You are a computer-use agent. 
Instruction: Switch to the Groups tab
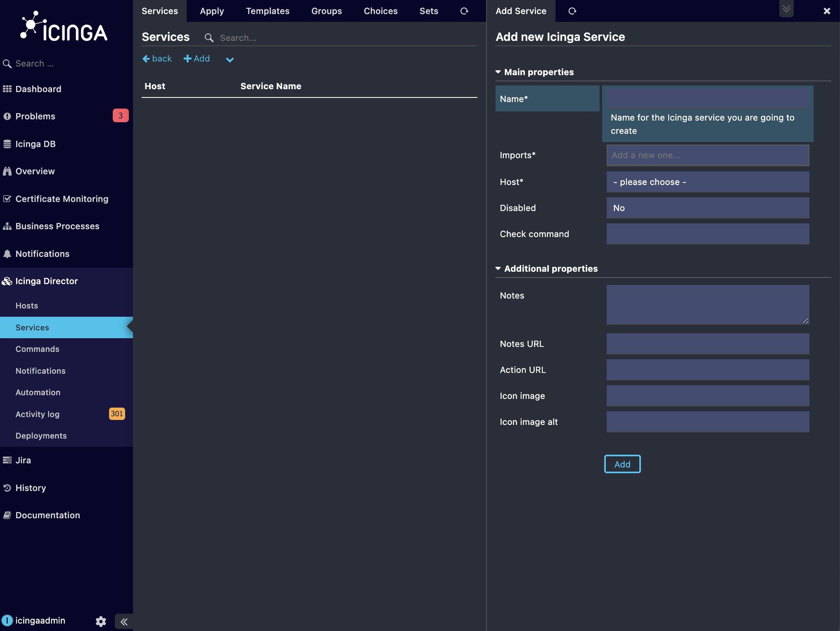click(327, 11)
